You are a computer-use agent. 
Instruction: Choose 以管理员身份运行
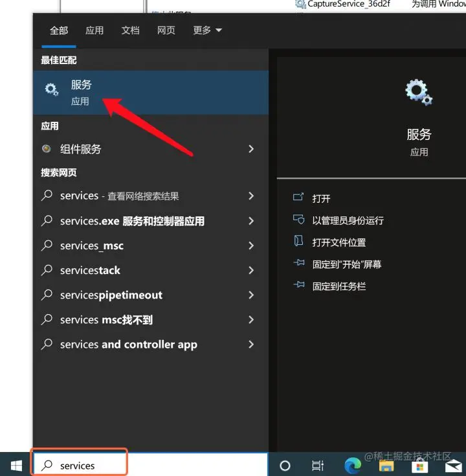click(x=348, y=220)
